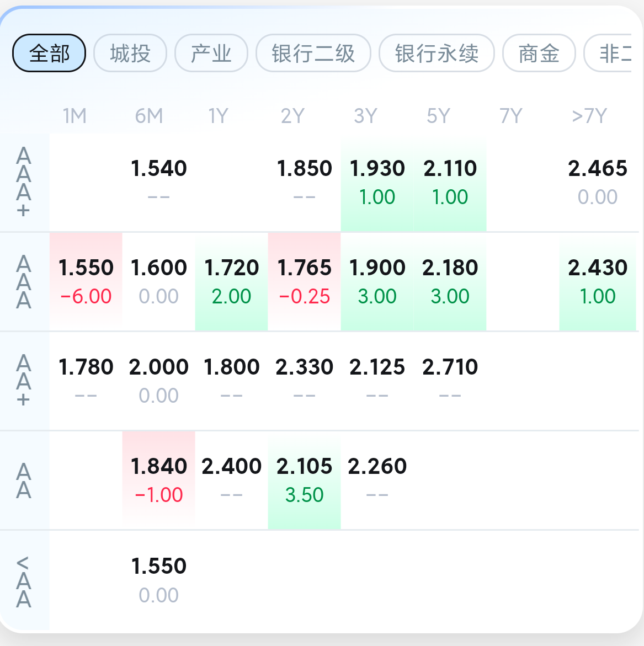
Task: Select the AAA+ rating row label
Action: pos(24,183)
